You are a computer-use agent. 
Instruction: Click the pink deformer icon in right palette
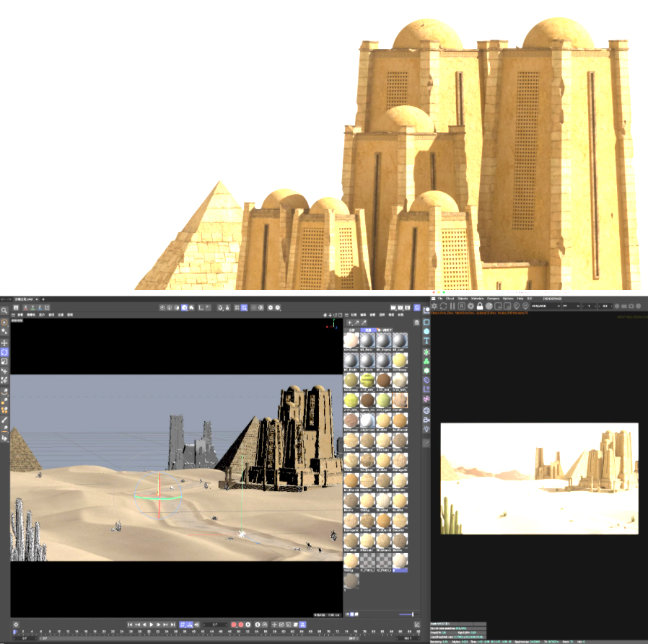(426, 399)
